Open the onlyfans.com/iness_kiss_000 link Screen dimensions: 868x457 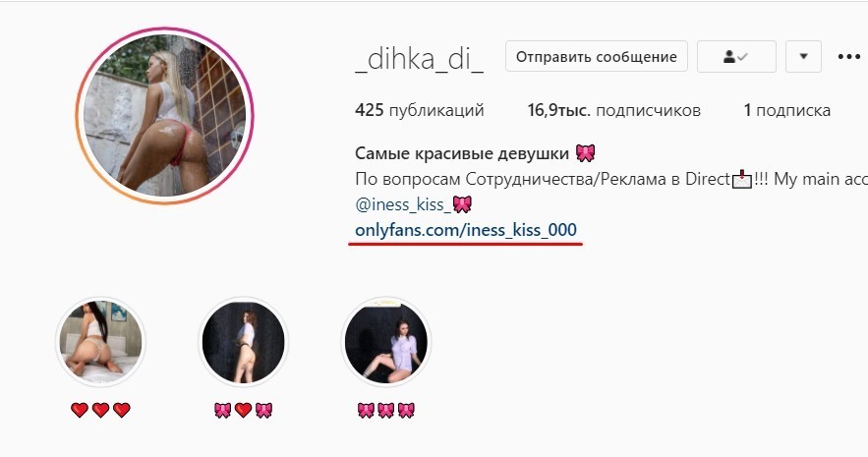click(x=466, y=230)
